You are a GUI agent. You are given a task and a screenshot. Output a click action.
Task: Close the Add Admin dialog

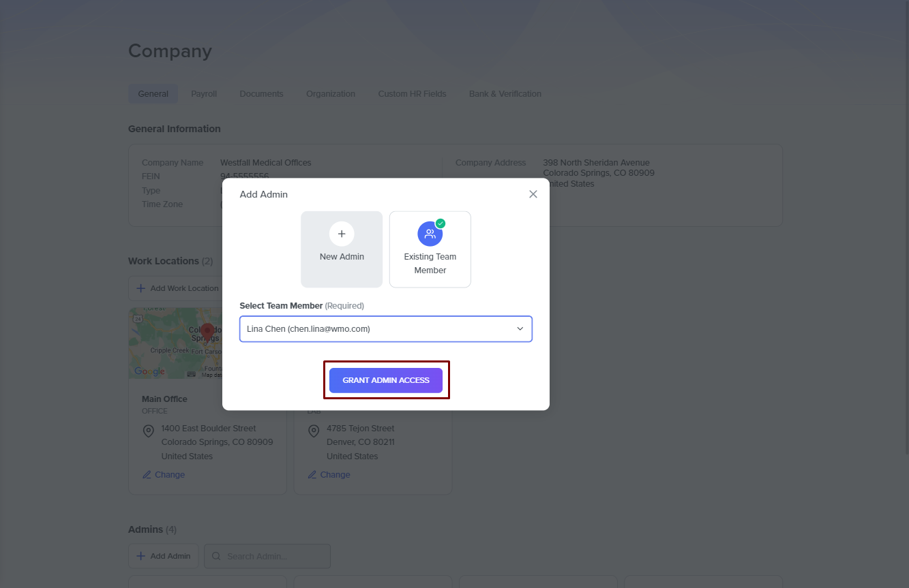[x=533, y=194]
